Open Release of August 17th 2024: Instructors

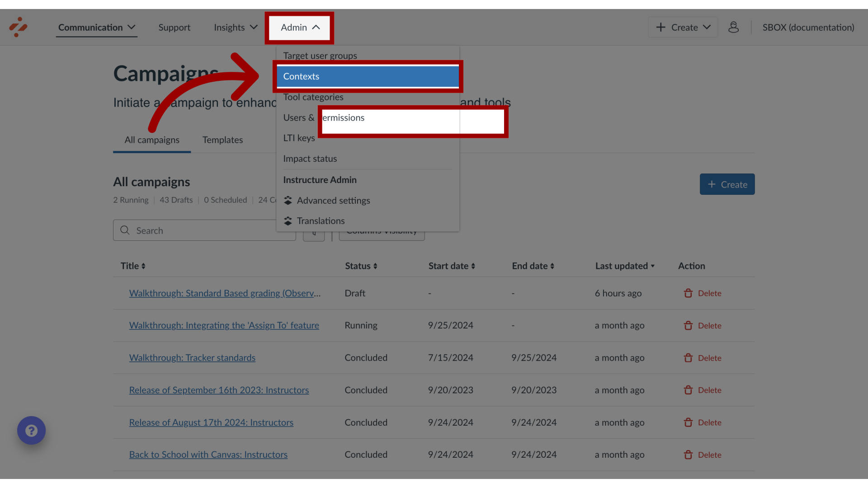(x=211, y=422)
